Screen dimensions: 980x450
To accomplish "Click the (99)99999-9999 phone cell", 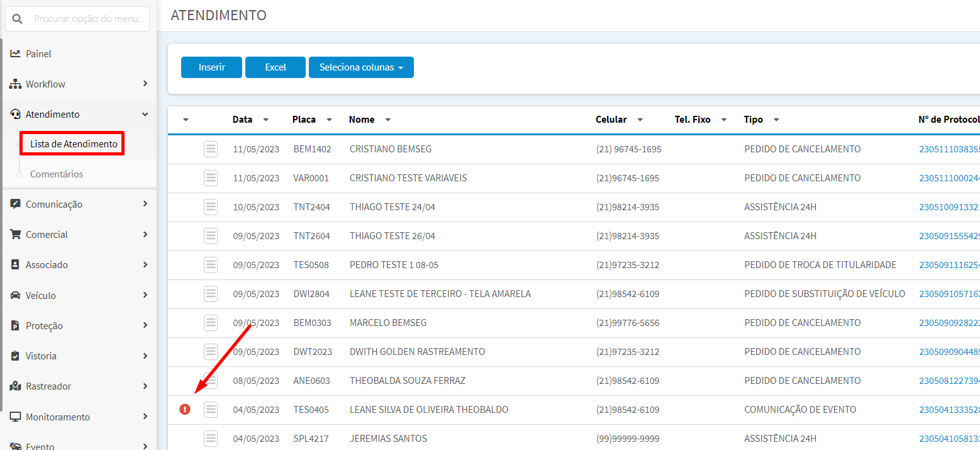I will 628,439.
